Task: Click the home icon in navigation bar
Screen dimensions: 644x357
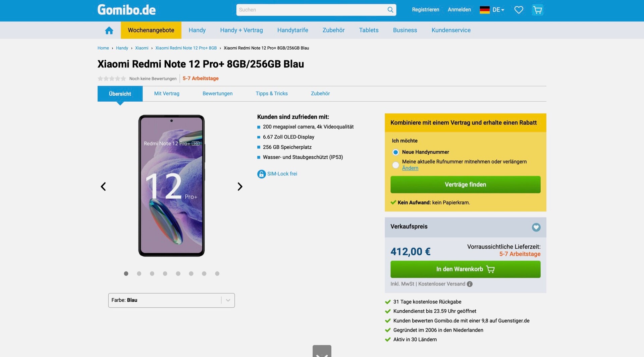Action: pyautogui.click(x=109, y=31)
